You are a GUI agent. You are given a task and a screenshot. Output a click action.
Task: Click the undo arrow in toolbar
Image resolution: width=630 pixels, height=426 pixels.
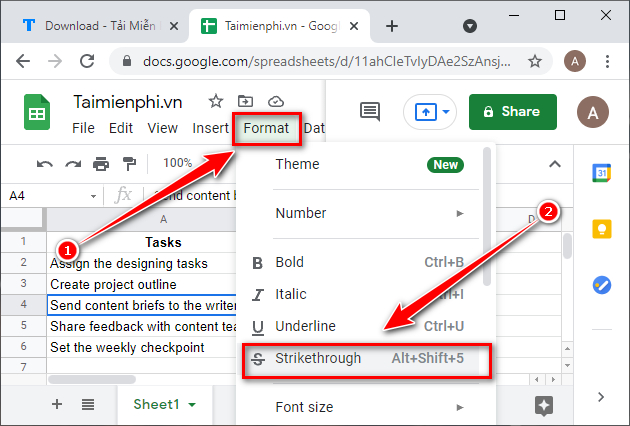[45, 164]
